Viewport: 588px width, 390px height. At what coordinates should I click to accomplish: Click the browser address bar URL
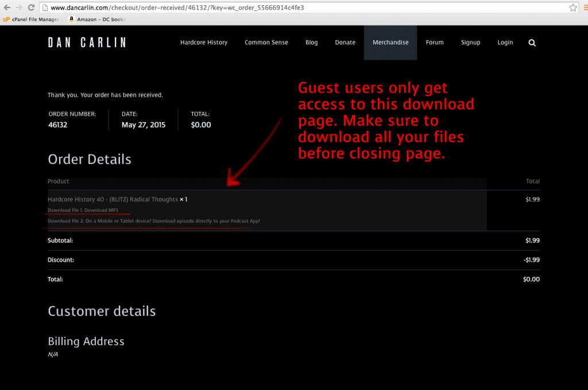[x=230, y=7]
